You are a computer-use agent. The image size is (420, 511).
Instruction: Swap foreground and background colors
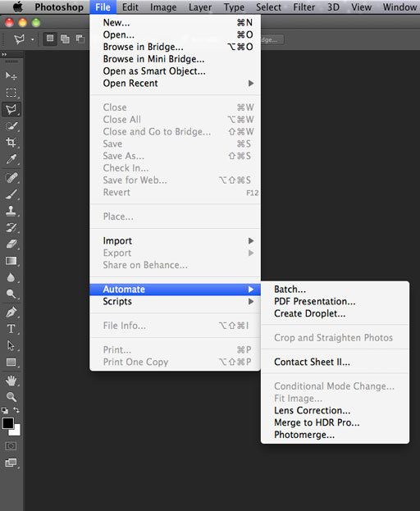point(16,410)
